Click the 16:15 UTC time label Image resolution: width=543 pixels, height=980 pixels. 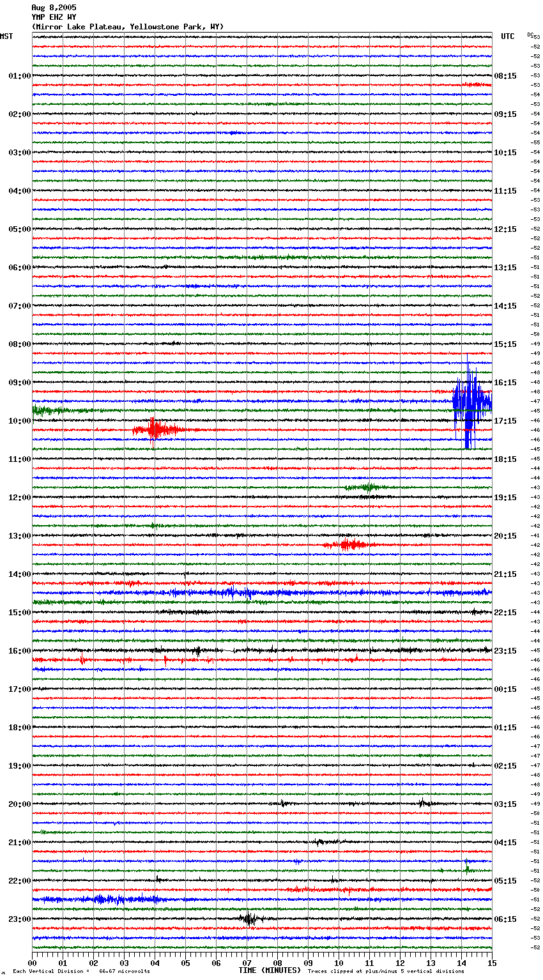click(505, 383)
